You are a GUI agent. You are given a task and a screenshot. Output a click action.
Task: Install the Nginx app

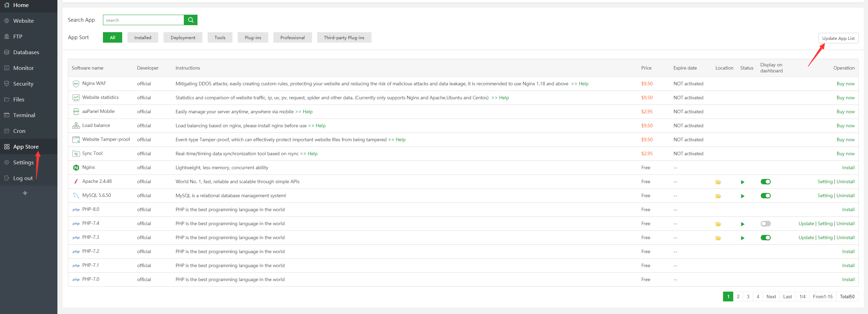pos(848,167)
